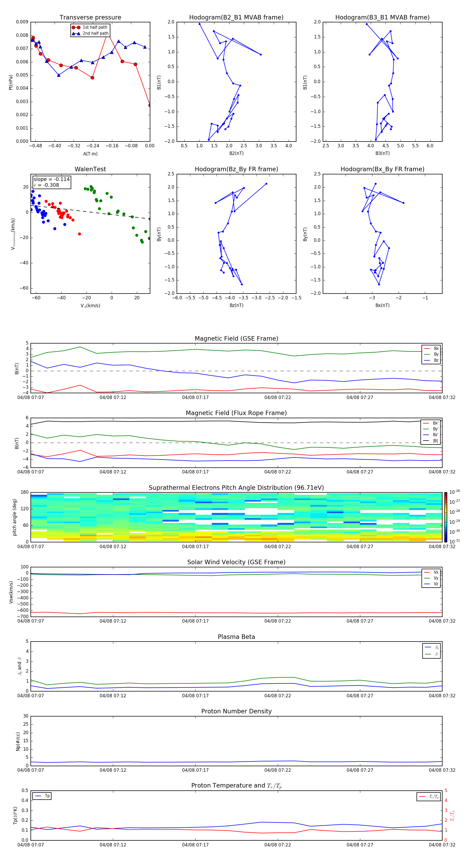
Task: Click the 'Magnetic Field (GSE Frame)' title
Action: 236,339
